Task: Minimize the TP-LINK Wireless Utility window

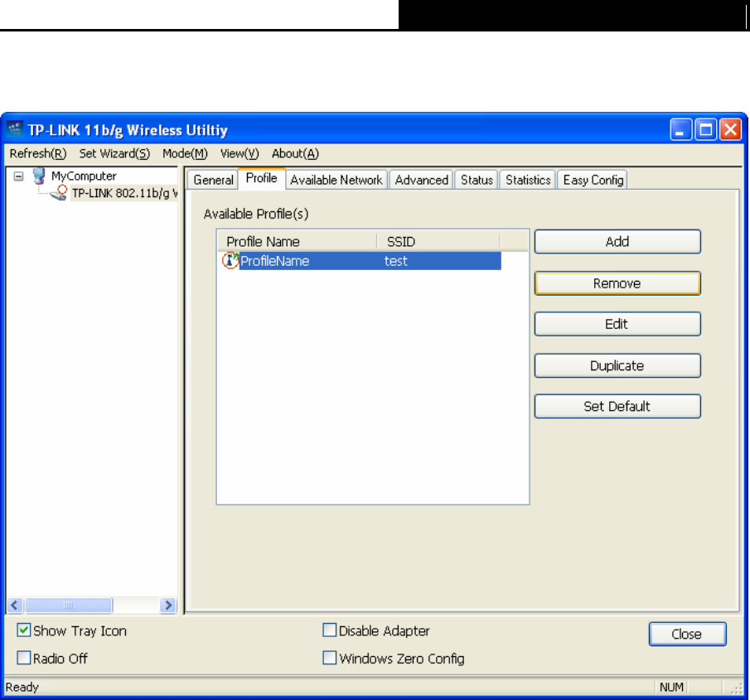Action: [680, 129]
